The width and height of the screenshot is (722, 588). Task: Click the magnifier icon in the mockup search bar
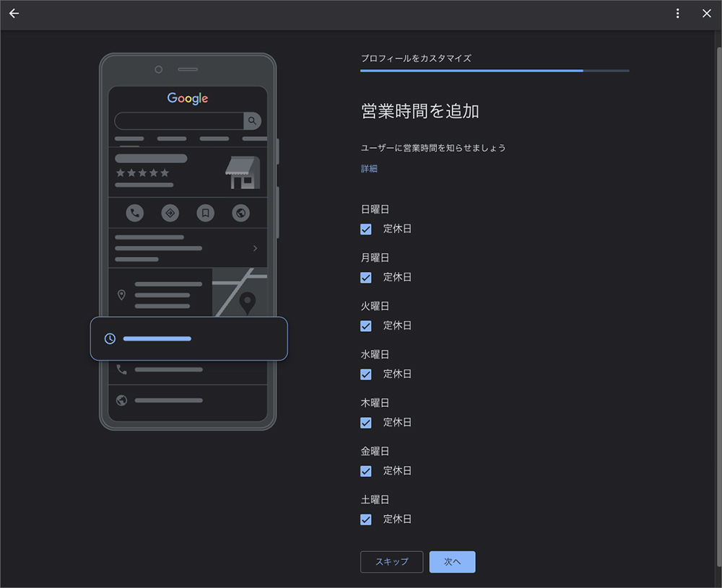(251, 120)
